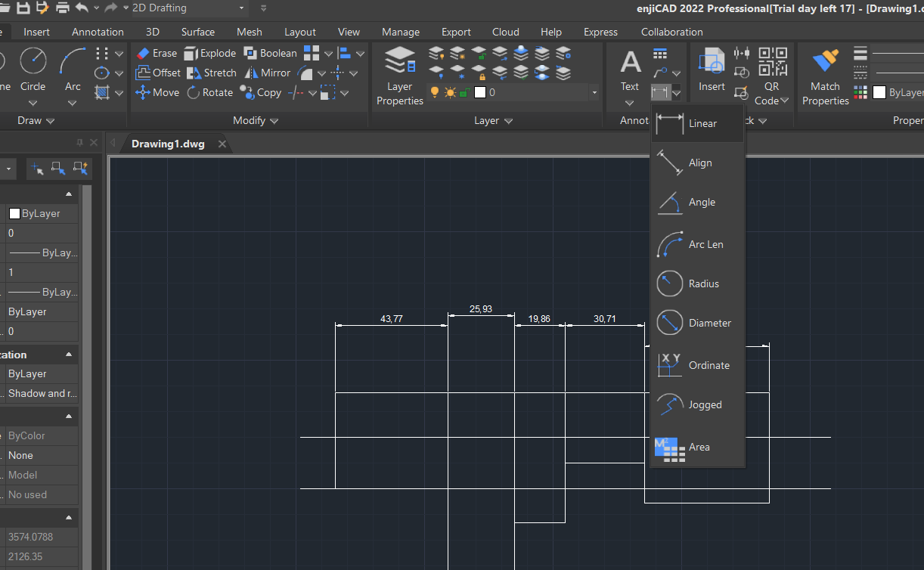This screenshot has height=570, width=924.
Task: Pick Arc Len dimension option
Action: point(698,244)
